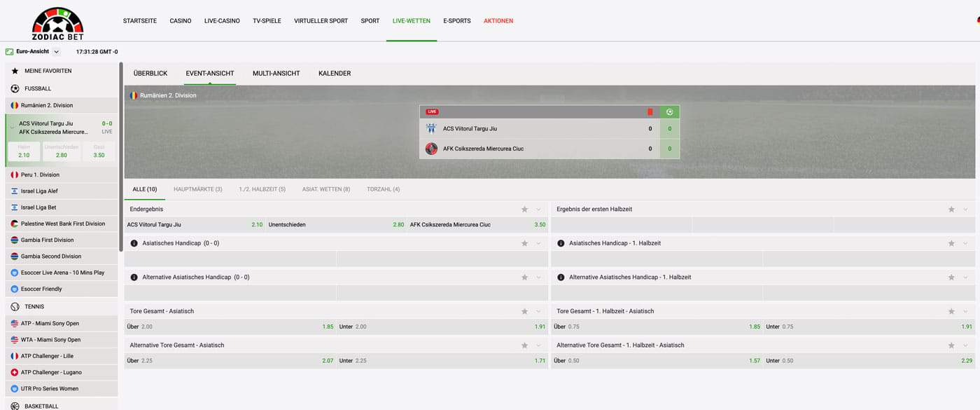Collapse Tore Gesamt - 1. Halbzeit - Asiatisch chevron
The image size is (980, 410).
[966, 311]
